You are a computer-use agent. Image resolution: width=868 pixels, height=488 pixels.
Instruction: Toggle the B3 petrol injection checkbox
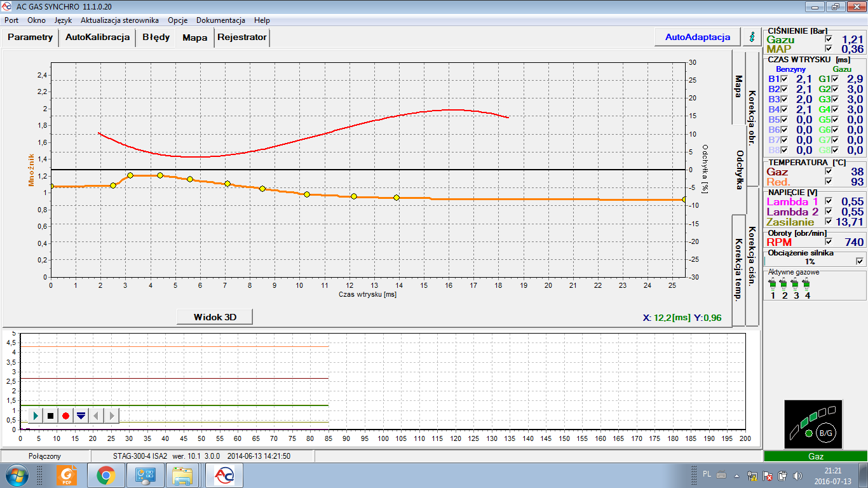pos(784,99)
